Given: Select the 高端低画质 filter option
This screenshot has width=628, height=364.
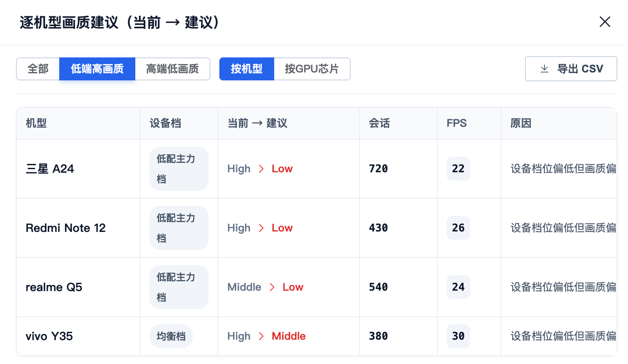Looking at the screenshot, I should [x=172, y=69].
